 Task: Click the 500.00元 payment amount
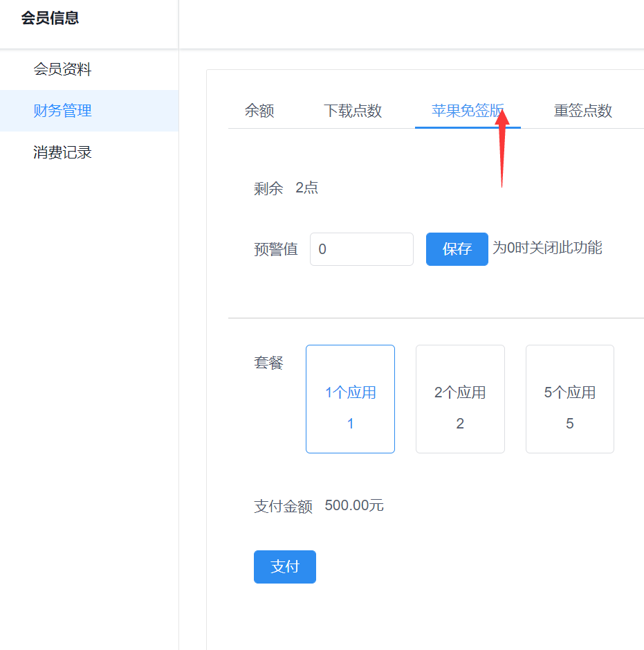pyautogui.click(x=354, y=505)
